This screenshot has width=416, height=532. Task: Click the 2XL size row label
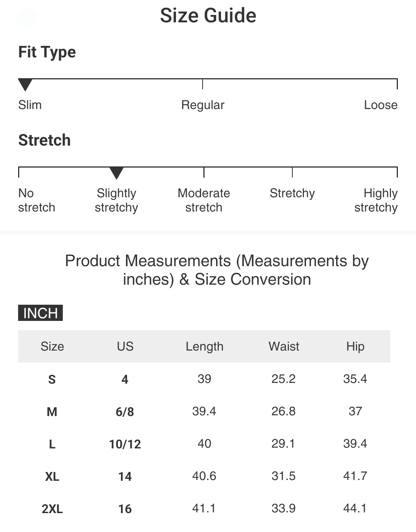coord(52,509)
